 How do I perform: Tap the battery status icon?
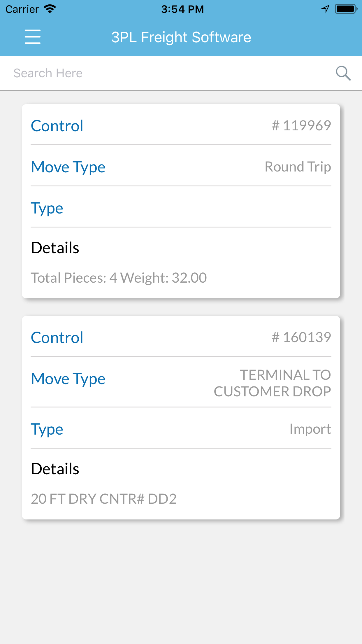346,9
